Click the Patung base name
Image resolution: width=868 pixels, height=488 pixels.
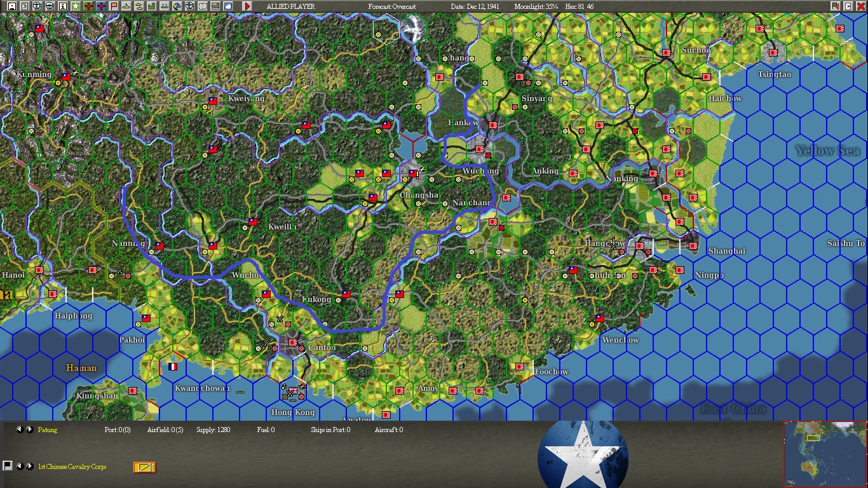point(48,430)
